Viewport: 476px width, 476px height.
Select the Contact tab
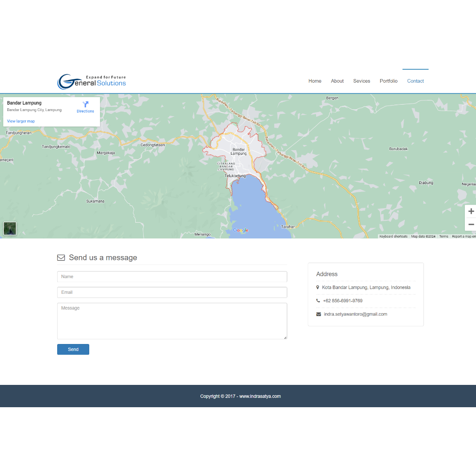(x=415, y=81)
